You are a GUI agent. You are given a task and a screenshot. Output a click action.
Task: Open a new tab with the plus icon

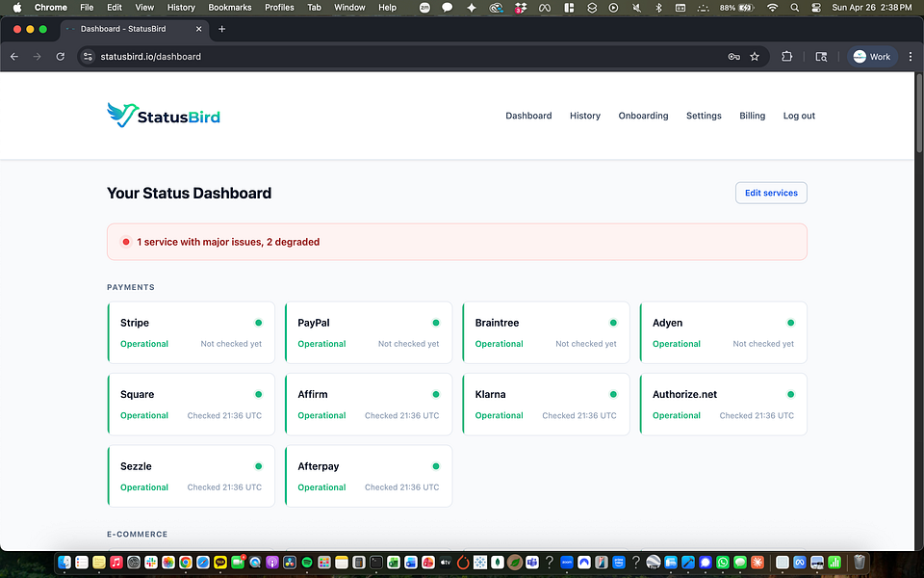coord(221,29)
